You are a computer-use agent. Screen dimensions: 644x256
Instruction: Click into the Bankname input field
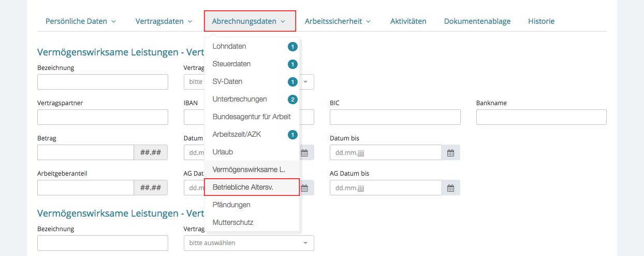point(541,117)
